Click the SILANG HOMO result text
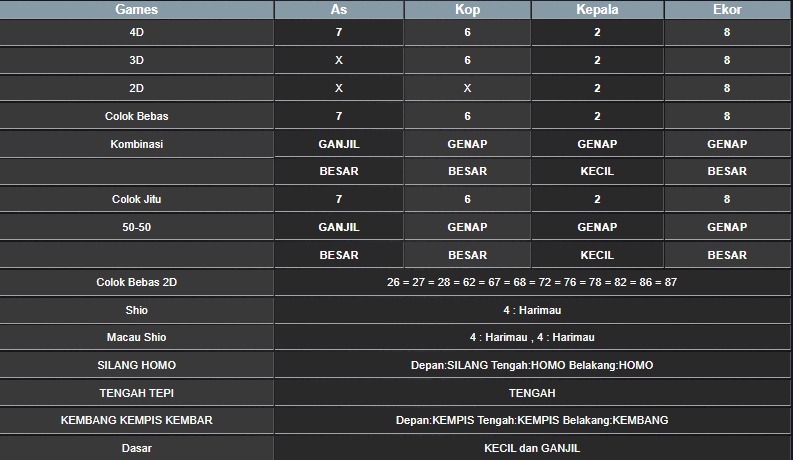The image size is (793, 460). pos(532,365)
